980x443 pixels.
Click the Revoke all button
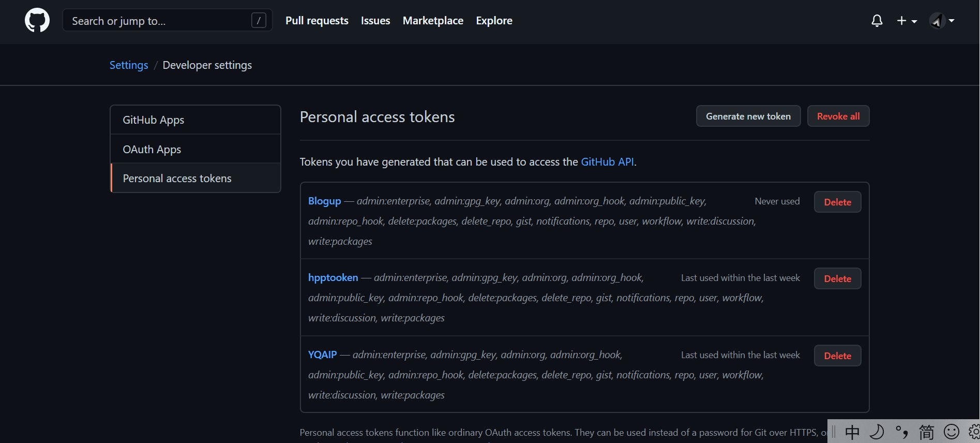tap(838, 116)
